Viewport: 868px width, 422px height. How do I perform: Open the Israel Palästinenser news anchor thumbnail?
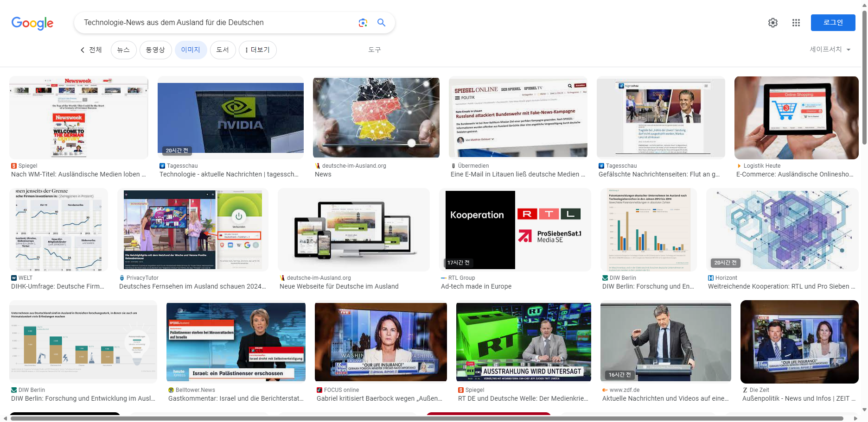(236, 342)
